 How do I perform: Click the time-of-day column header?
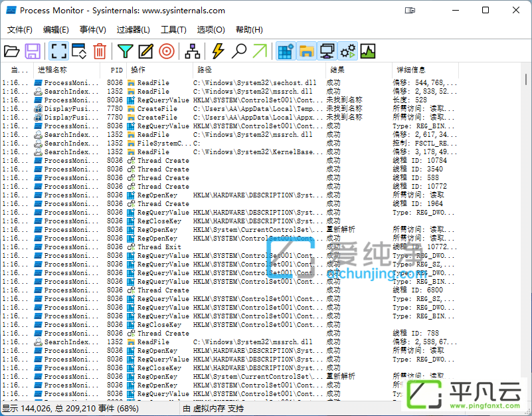[x=17, y=70]
